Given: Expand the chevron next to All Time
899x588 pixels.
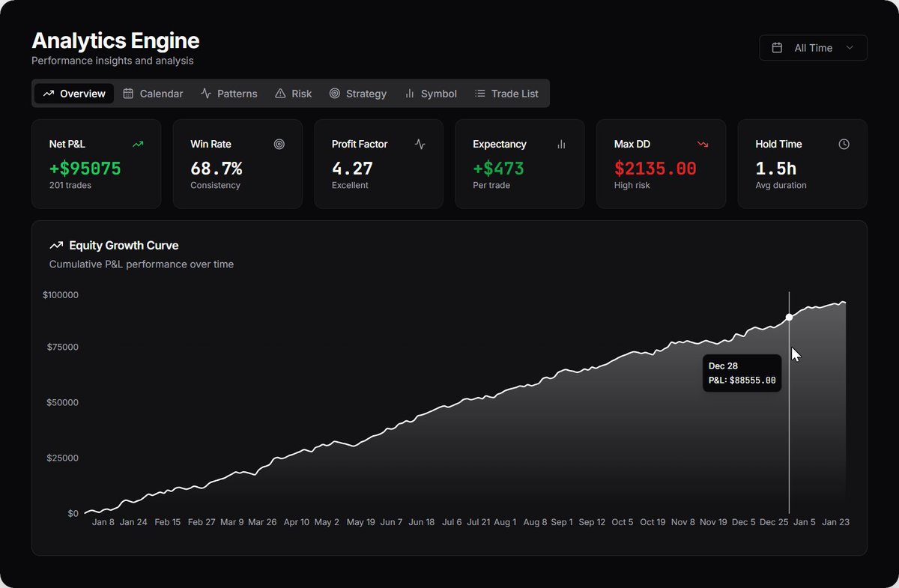Looking at the screenshot, I should point(850,48).
